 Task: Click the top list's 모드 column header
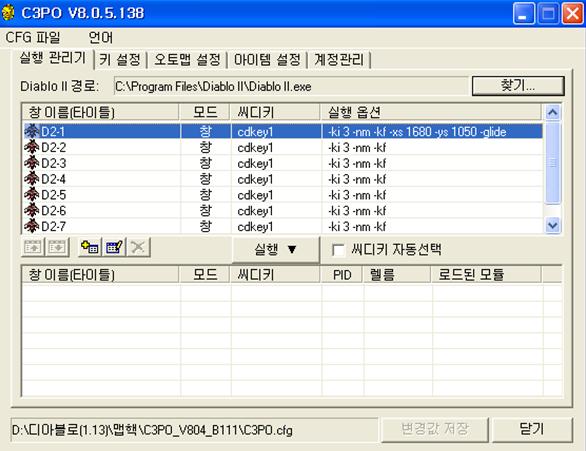click(x=204, y=112)
